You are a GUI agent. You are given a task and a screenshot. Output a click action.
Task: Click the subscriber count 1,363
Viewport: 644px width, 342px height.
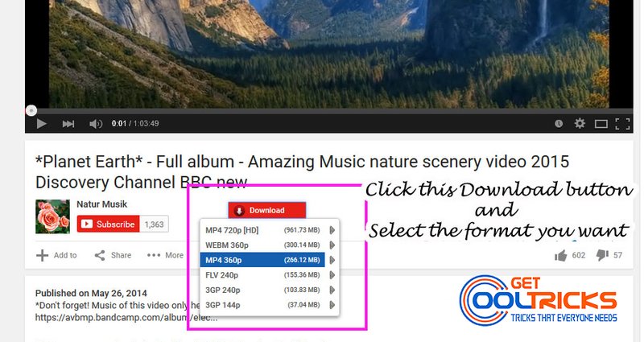pyautogui.click(x=154, y=225)
